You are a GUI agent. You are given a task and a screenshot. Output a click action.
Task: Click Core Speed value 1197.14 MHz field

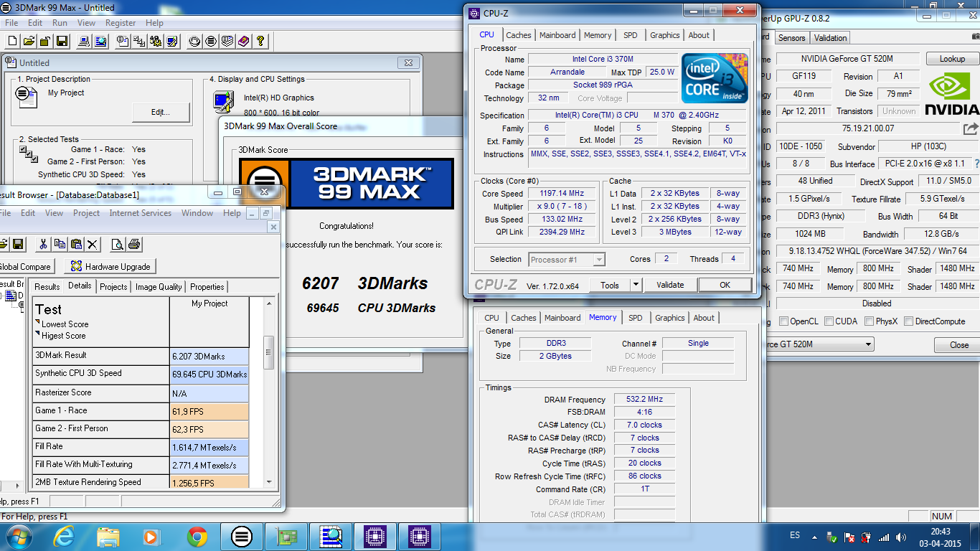coord(560,194)
